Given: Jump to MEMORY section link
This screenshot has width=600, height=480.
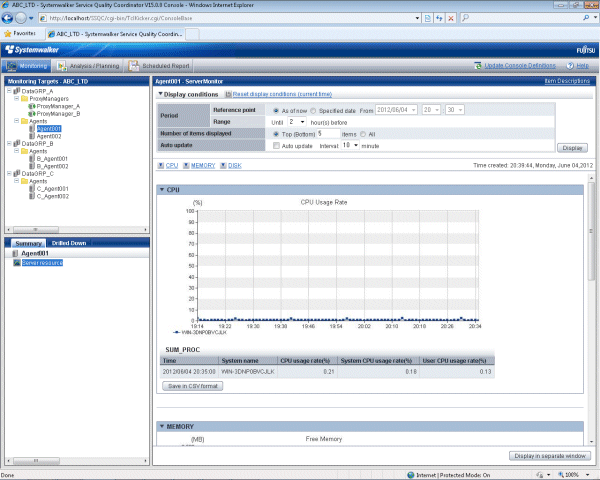Looking at the screenshot, I should point(203,165).
